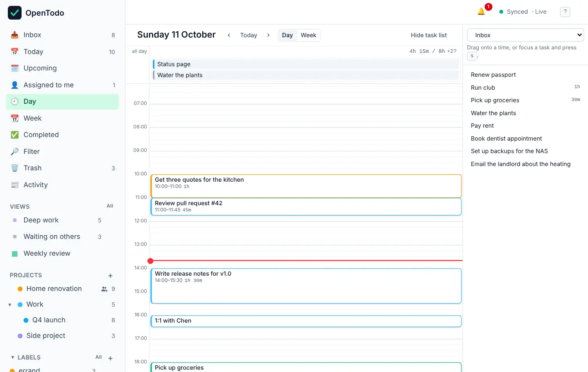588x372 pixels.
Task: Switch calendar to Day view toggle
Action: pyautogui.click(x=287, y=35)
